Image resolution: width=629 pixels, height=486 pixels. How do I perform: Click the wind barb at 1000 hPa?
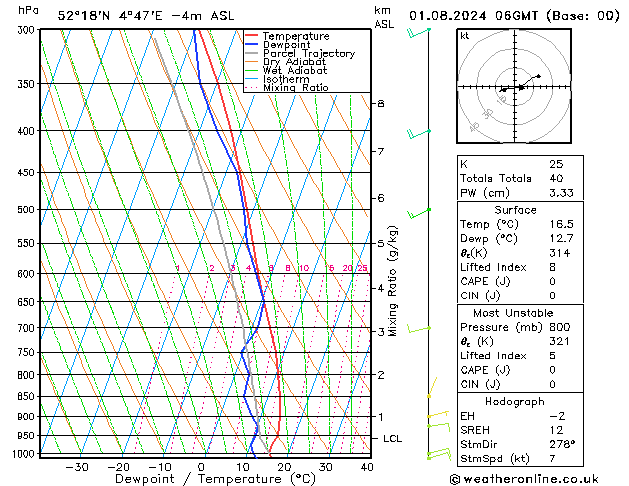tap(439, 454)
